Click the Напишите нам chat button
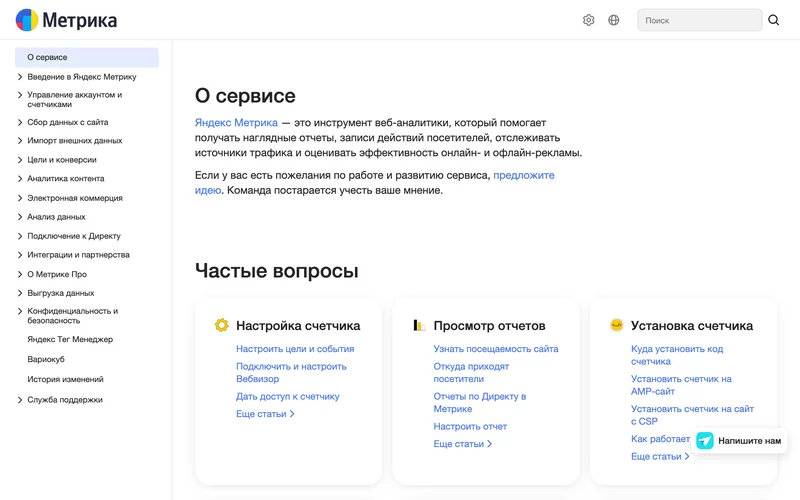The width and height of the screenshot is (800, 500). click(739, 440)
